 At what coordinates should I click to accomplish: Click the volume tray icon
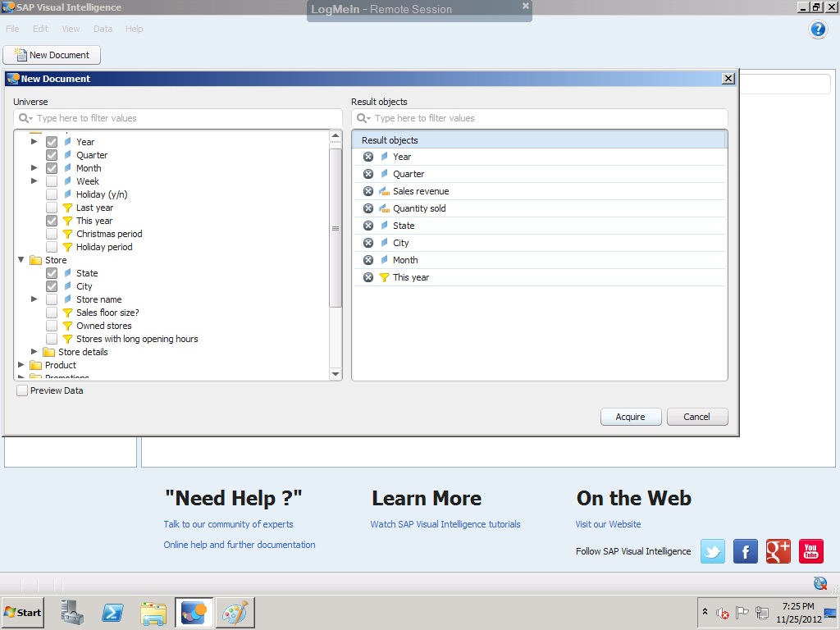click(723, 612)
